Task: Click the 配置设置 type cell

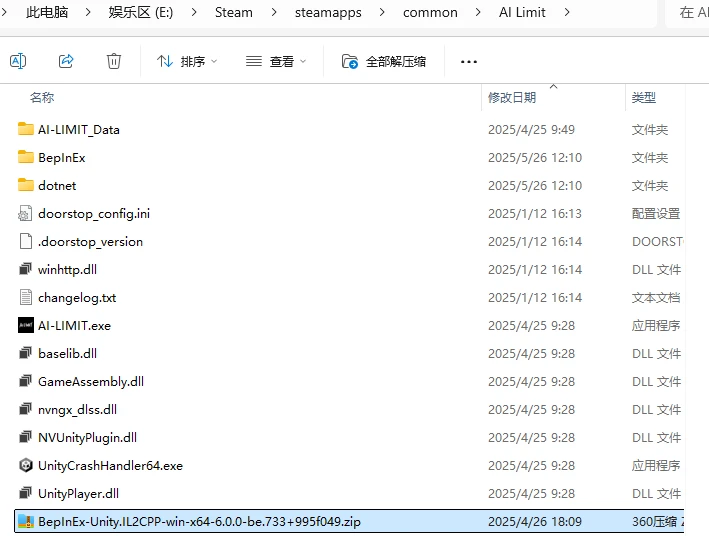Action: coord(656,213)
